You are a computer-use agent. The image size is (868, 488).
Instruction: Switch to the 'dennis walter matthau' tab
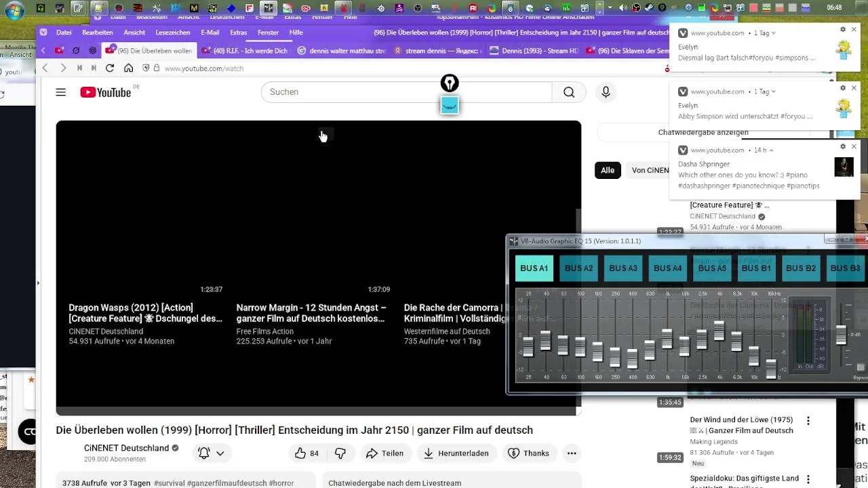click(341, 51)
